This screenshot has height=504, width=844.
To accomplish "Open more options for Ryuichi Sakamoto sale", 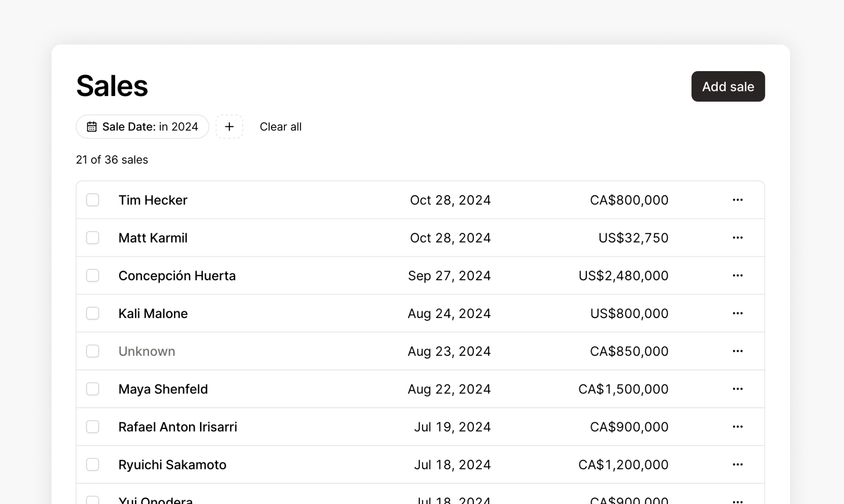I will (737, 465).
